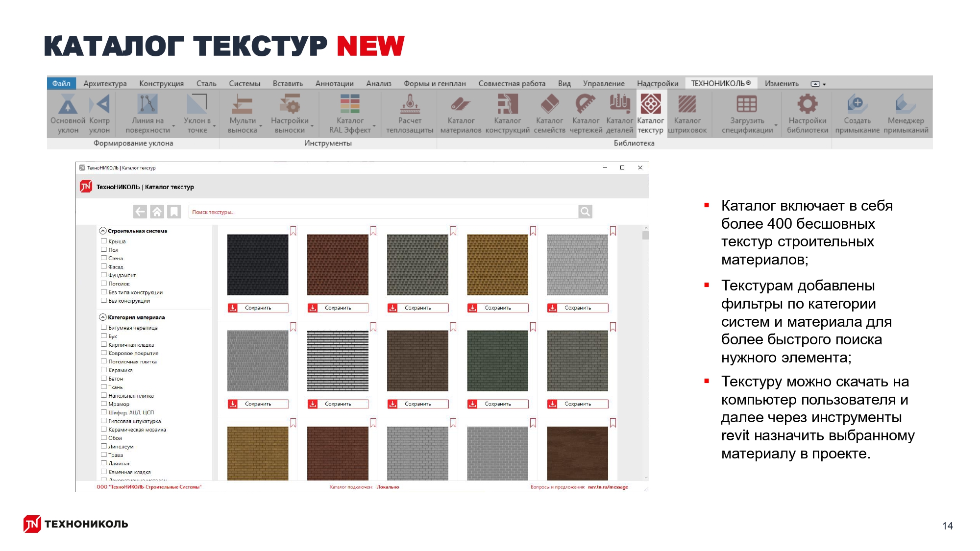Expand Загрузить спецификации dropdown arrow
980x551 pixels.
776,126
